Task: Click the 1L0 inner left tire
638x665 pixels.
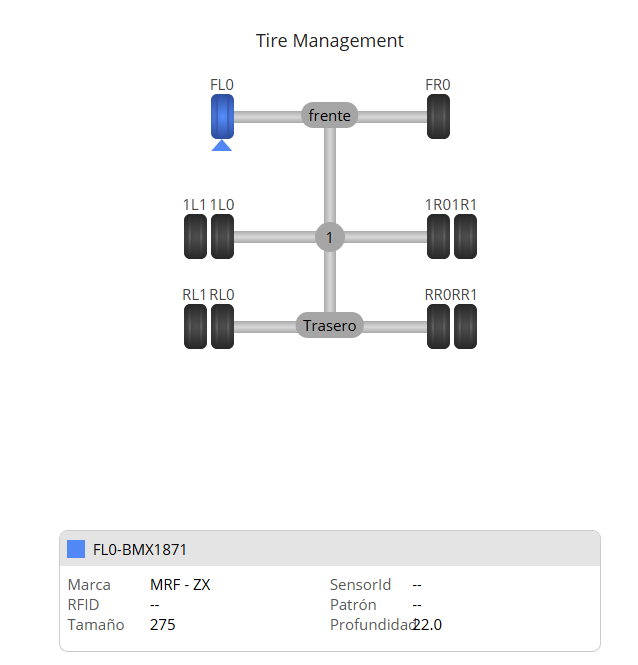Action: pyautogui.click(x=222, y=237)
